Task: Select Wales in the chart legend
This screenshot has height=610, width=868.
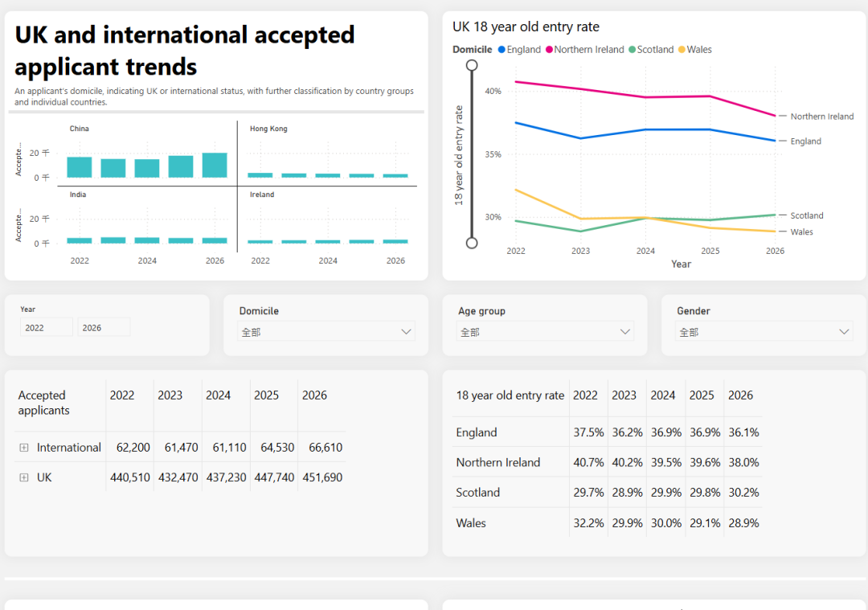Action: [694, 49]
